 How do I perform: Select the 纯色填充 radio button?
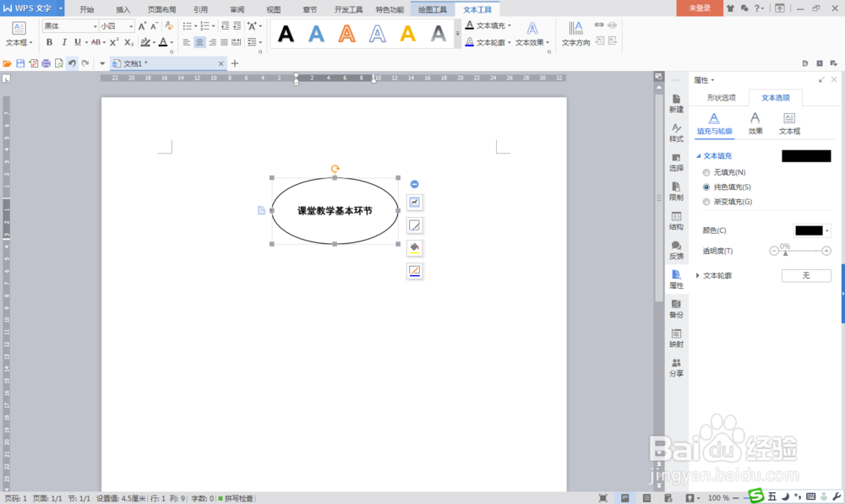(x=706, y=187)
